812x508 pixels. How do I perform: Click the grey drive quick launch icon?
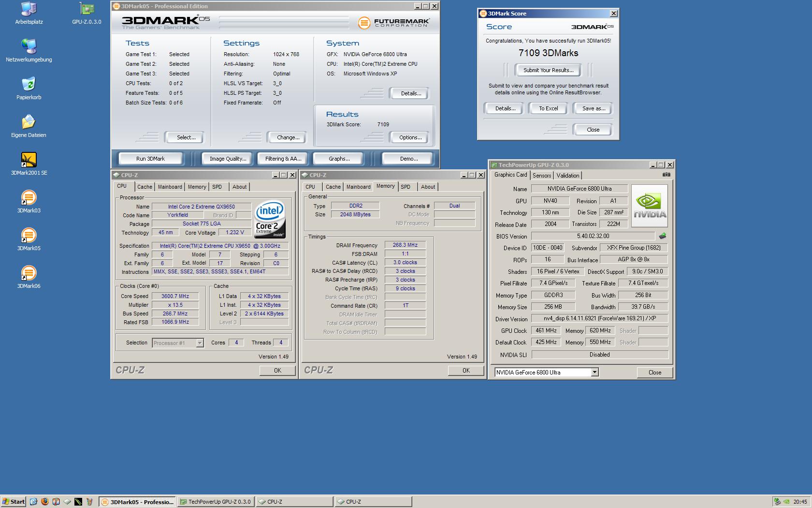67,502
